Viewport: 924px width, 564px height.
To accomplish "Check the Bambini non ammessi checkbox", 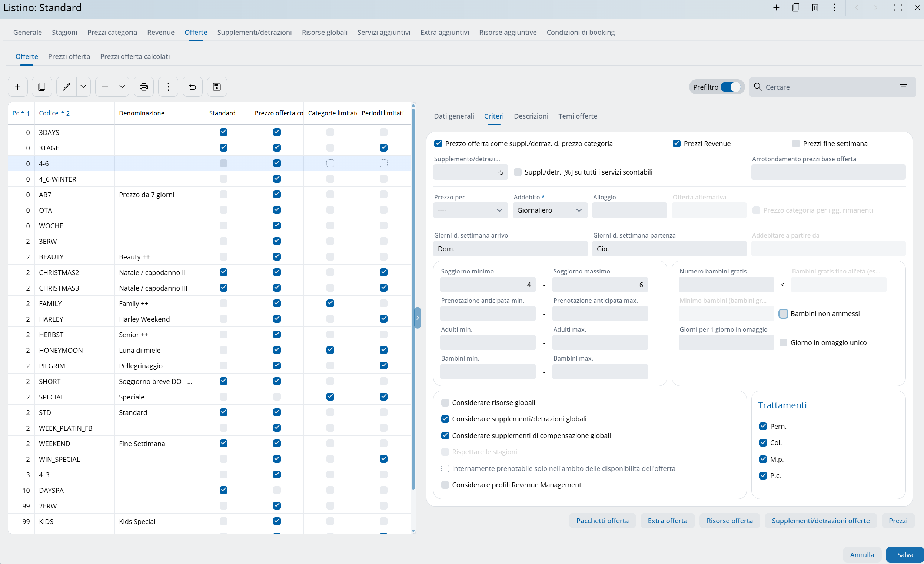I will pyautogui.click(x=783, y=313).
